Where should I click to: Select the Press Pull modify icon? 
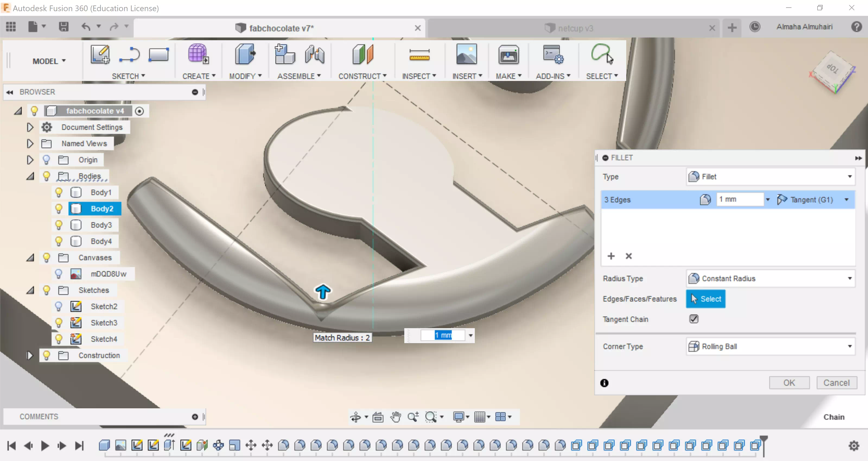click(x=245, y=55)
